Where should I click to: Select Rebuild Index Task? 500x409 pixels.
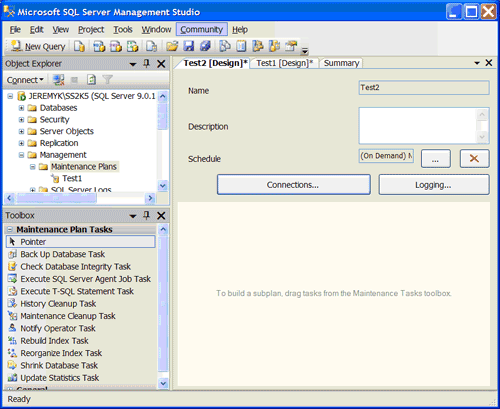click(81, 340)
